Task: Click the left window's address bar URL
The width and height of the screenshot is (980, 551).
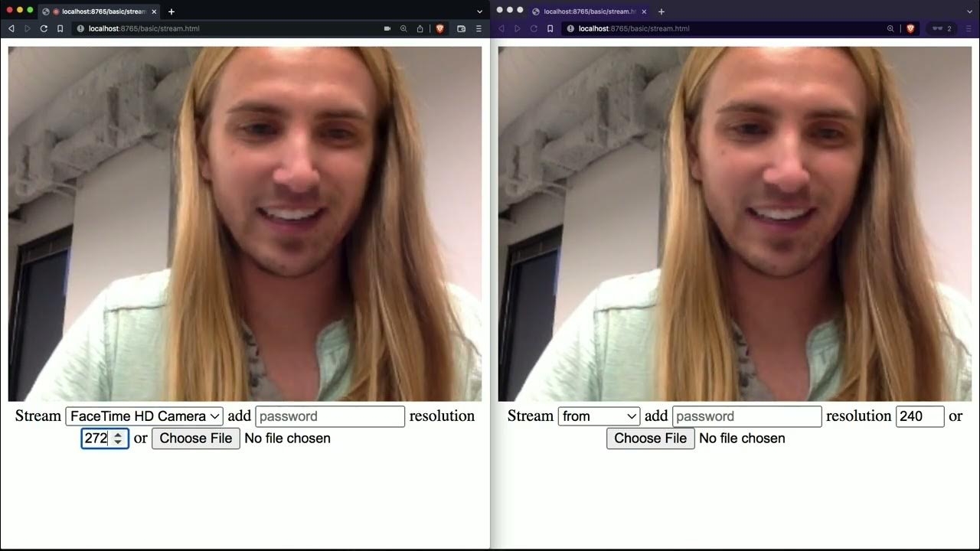Action: click(144, 28)
